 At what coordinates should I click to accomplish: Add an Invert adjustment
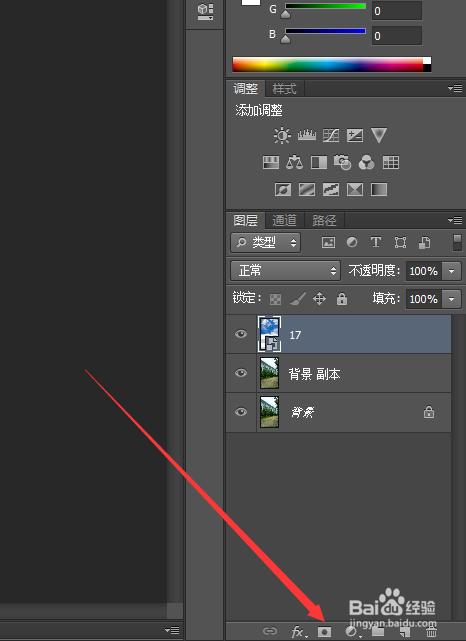(283, 189)
